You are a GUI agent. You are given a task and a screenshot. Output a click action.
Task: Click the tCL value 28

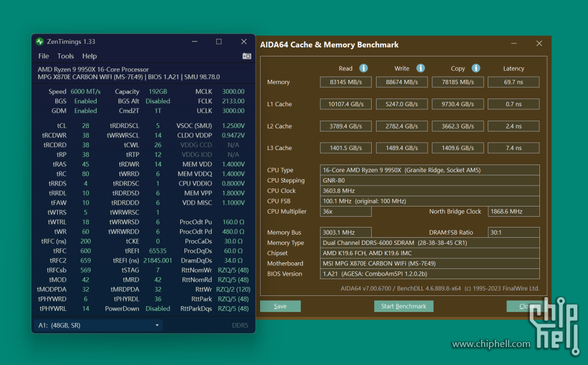[85, 125]
